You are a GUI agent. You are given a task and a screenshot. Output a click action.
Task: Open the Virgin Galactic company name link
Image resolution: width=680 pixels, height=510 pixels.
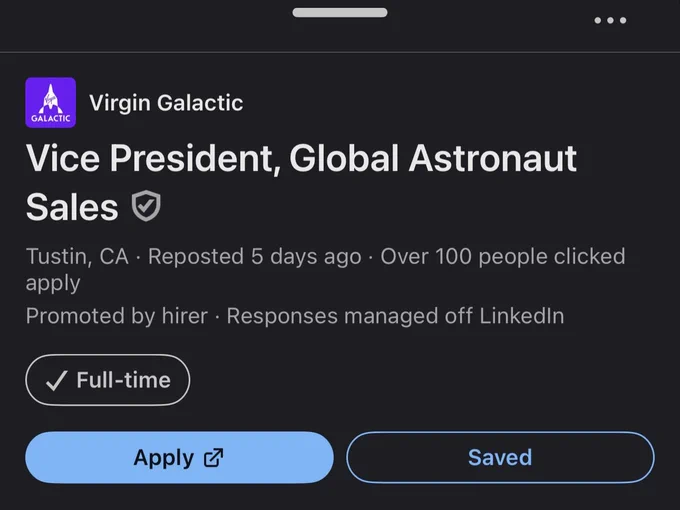[166, 103]
